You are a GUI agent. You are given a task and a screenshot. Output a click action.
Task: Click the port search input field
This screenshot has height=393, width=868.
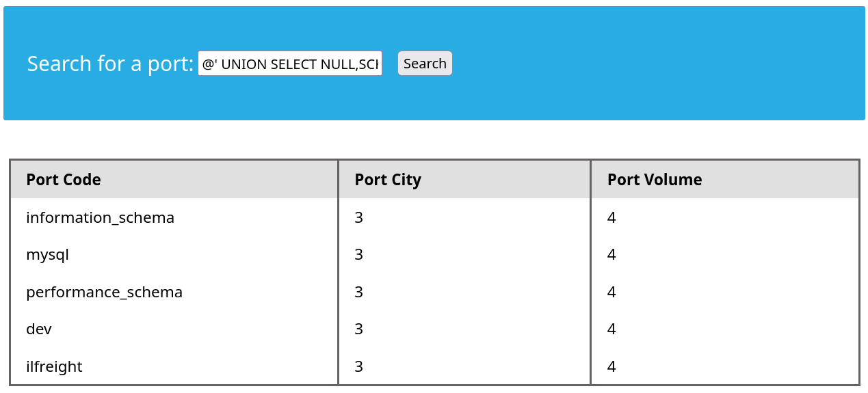(290, 64)
